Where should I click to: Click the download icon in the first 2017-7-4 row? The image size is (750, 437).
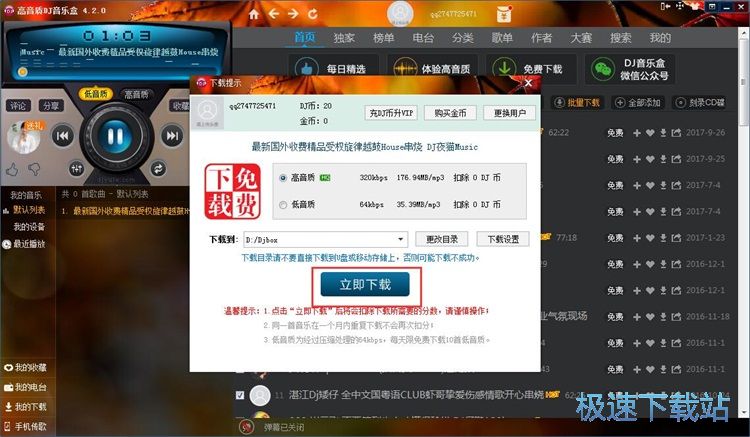coord(663,186)
